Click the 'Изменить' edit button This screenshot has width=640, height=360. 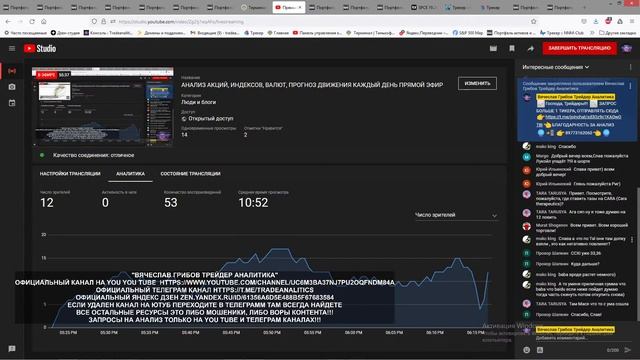tap(477, 83)
